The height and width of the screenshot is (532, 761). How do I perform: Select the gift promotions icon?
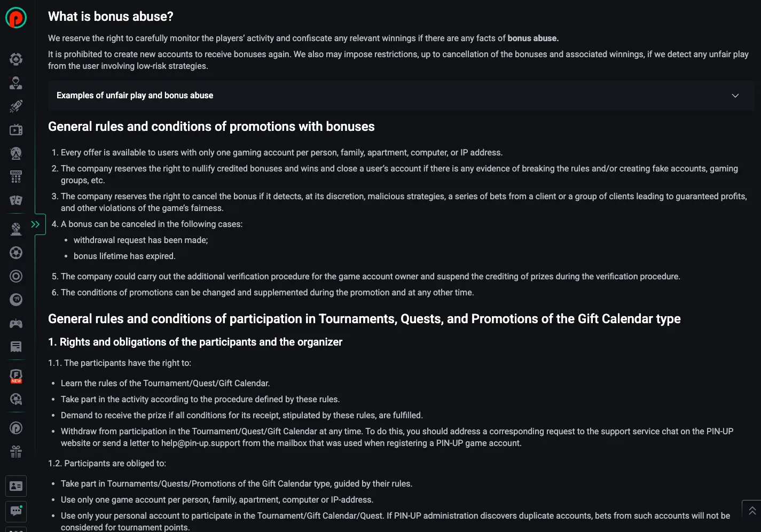(16, 451)
